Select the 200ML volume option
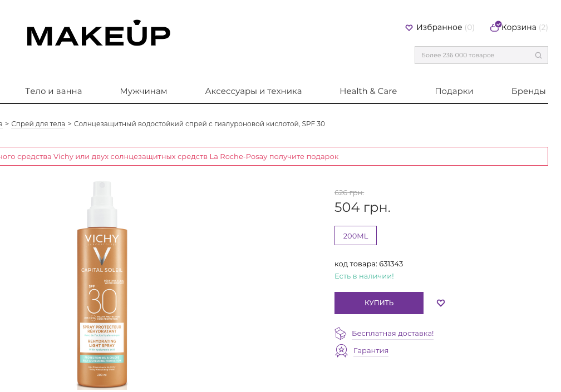Image resolution: width=561 pixels, height=392 pixels. (x=355, y=236)
